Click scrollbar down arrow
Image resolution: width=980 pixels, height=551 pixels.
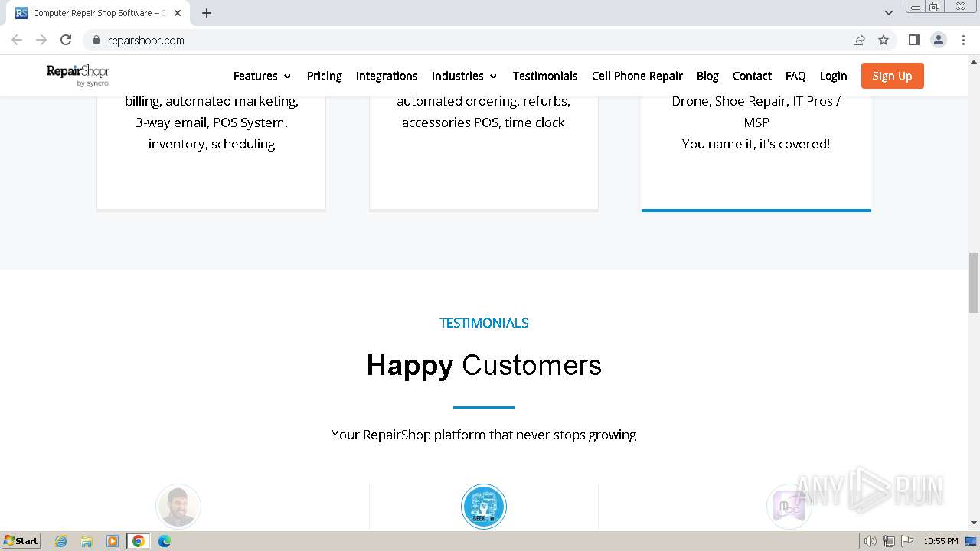[974, 523]
